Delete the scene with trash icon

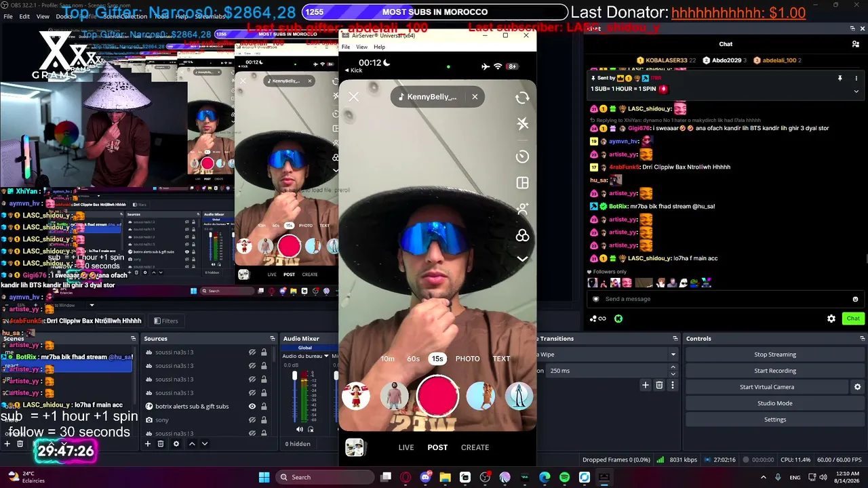[20, 444]
